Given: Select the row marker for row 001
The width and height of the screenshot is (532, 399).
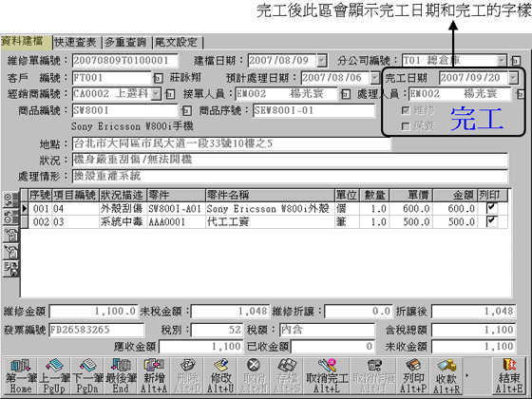Looking at the screenshot, I should tap(24, 208).
